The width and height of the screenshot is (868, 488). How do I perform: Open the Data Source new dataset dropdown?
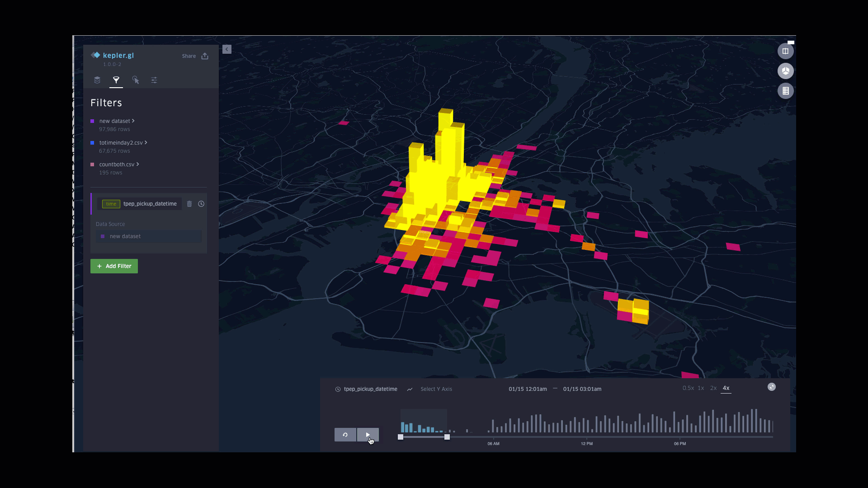coord(149,236)
